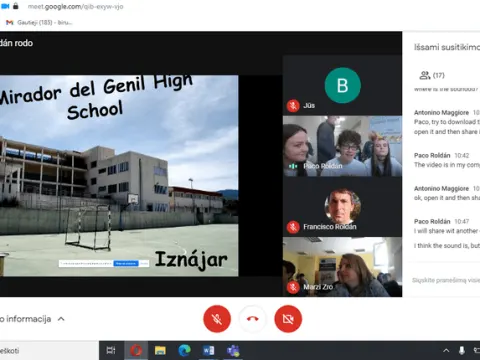This screenshot has width=480, height=360.
Task: Click blue button in the slide bar
Action: click(126, 263)
